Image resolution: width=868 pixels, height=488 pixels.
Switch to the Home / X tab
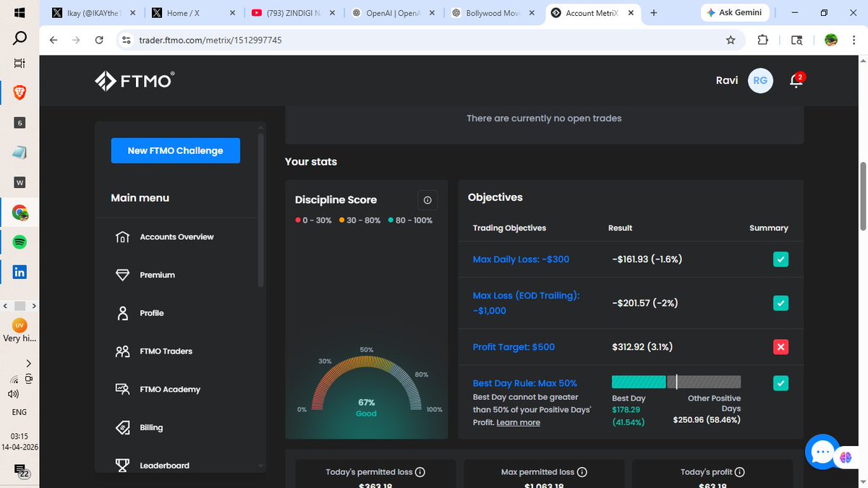(191, 12)
